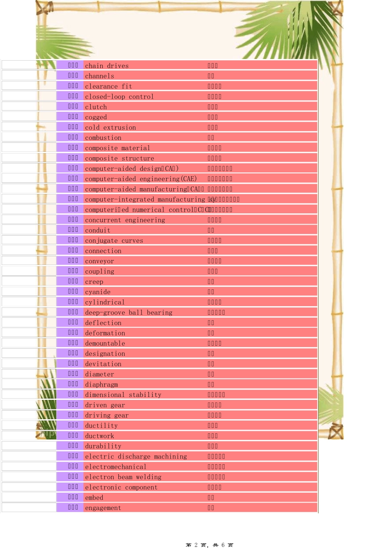Click the word 'devitation'
This screenshot has width=392, height=555.
[x=103, y=364]
